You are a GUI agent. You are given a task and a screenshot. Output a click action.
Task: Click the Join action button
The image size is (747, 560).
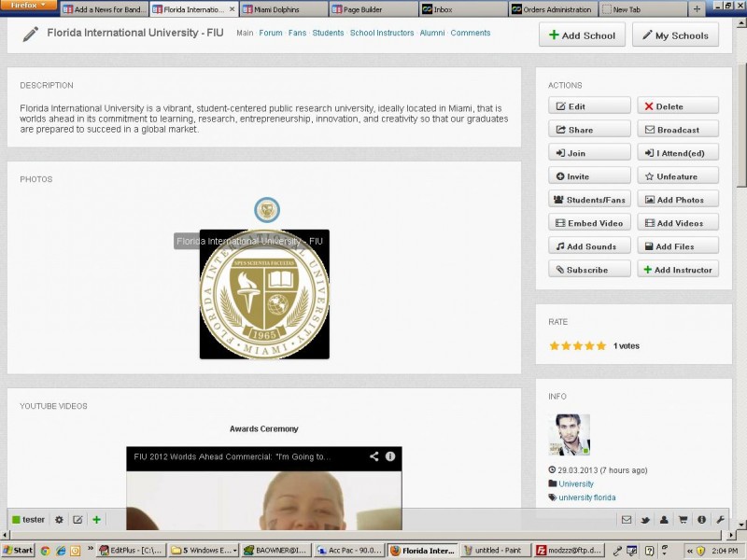tap(589, 153)
